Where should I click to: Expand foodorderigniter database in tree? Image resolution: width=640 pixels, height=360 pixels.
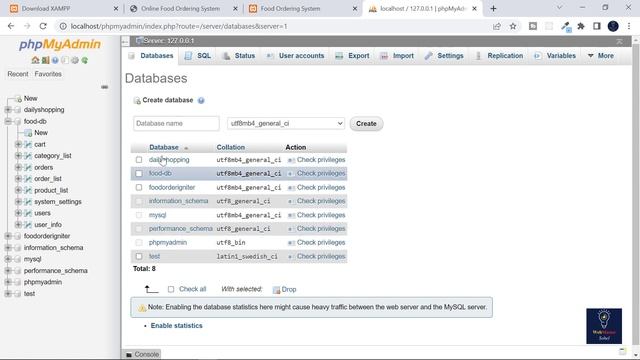(8, 236)
